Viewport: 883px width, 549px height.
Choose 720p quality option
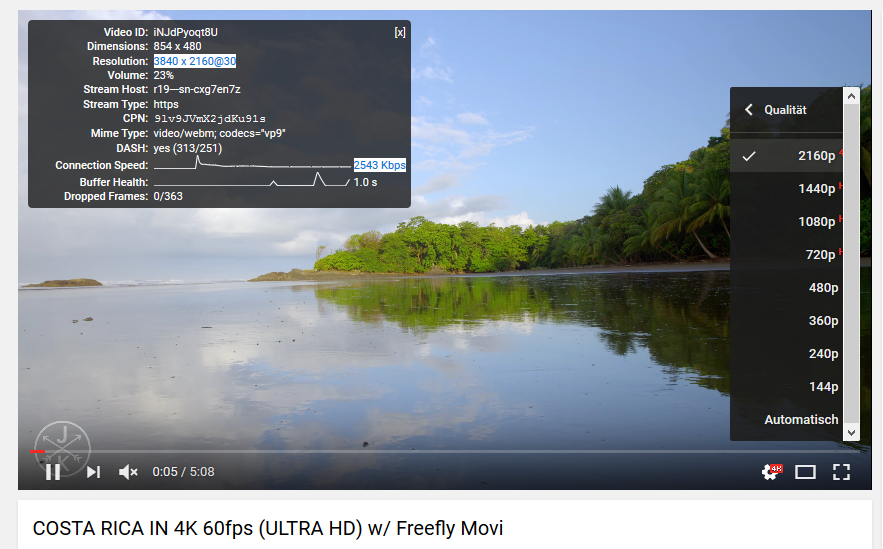pyautogui.click(x=787, y=255)
